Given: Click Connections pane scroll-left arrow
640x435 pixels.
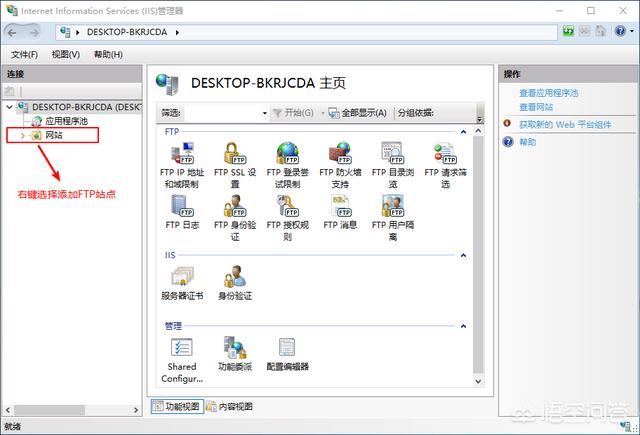Looking at the screenshot, I should tap(8, 410).
